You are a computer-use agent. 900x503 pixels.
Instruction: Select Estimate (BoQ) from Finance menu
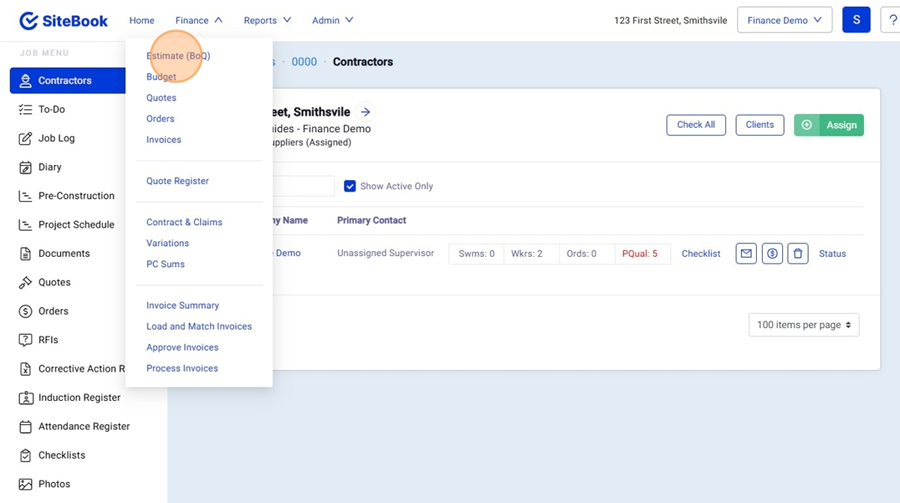tap(178, 56)
